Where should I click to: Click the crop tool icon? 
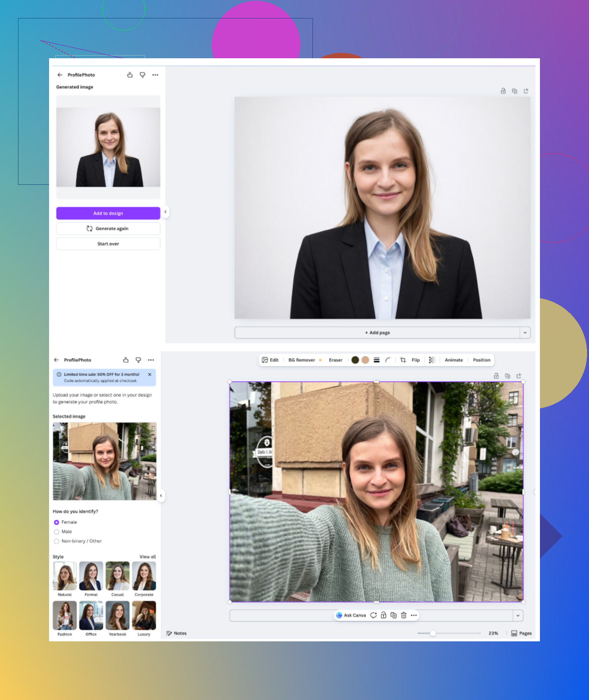pyautogui.click(x=403, y=360)
